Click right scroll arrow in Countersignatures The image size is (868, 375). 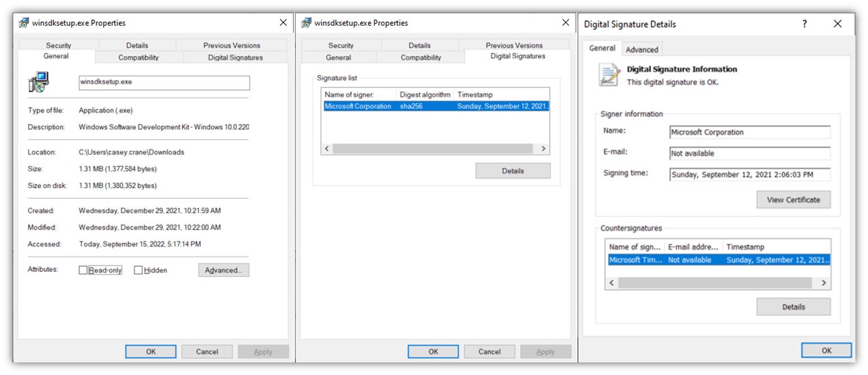pyautogui.click(x=824, y=283)
